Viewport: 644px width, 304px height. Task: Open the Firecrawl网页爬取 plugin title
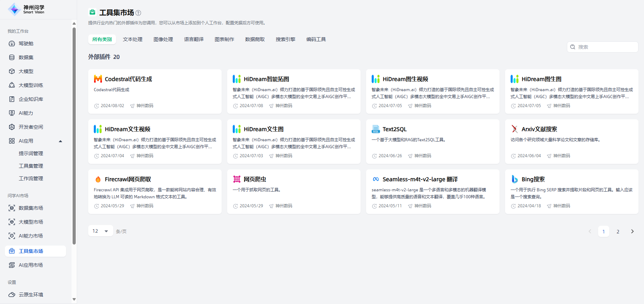pos(128,179)
